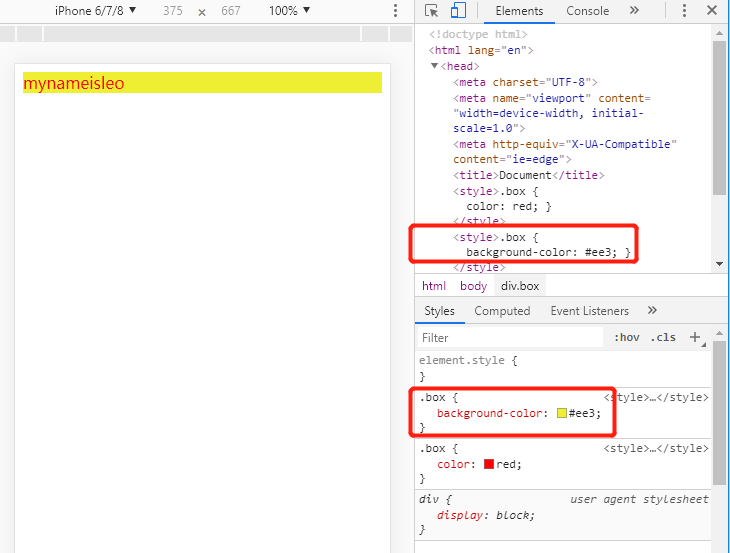Open the Event Listeners tab
Viewport: 730px width, 553px height.
tap(589, 311)
